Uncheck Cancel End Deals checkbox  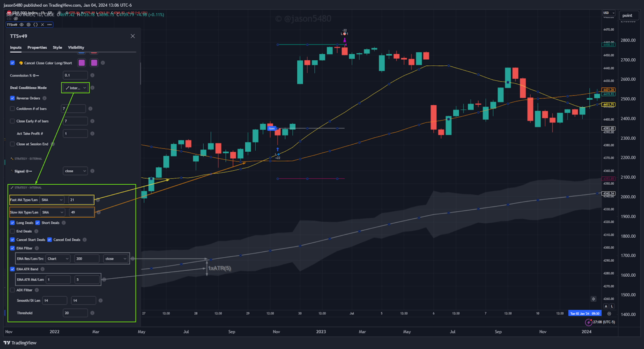pos(50,240)
